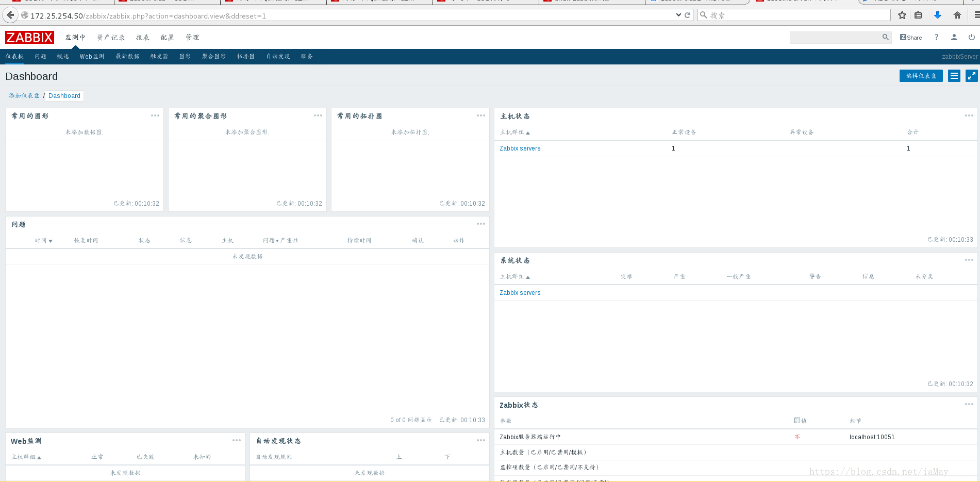Click the Zabbix search magnifier icon
980x482 pixels.
[x=886, y=37]
